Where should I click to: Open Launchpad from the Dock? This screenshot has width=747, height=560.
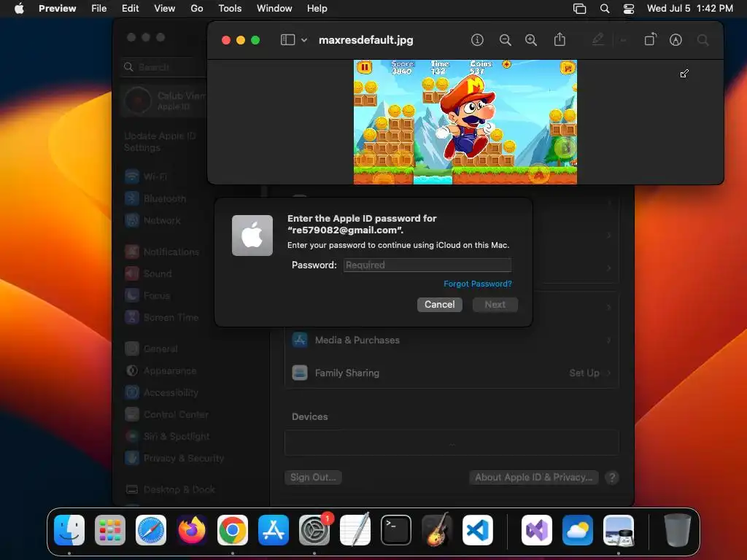click(x=110, y=530)
